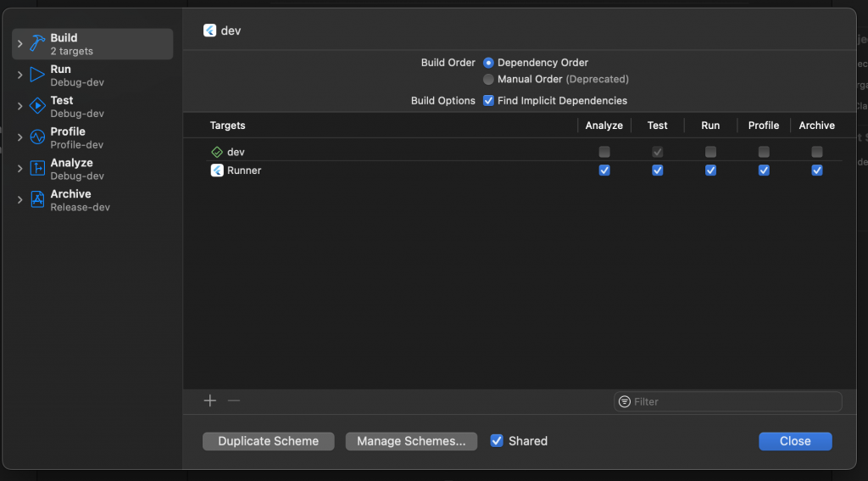Screen dimensions: 868x481
Task: Expand the Test section chevron
Action: pyautogui.click(x=20, y=106)
